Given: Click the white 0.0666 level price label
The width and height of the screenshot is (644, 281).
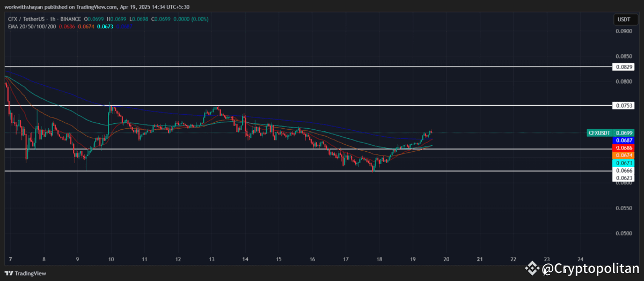Looking at the screenshot, I should pos(624,170).
